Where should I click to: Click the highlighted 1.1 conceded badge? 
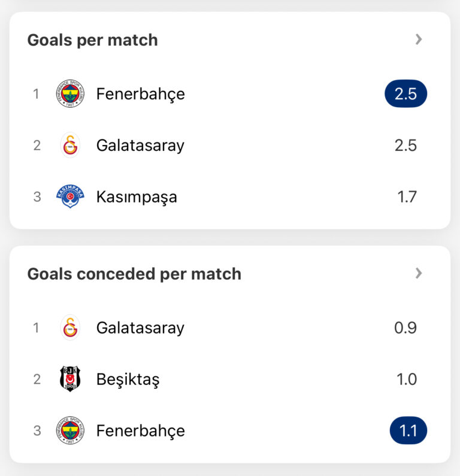[408, 430]
